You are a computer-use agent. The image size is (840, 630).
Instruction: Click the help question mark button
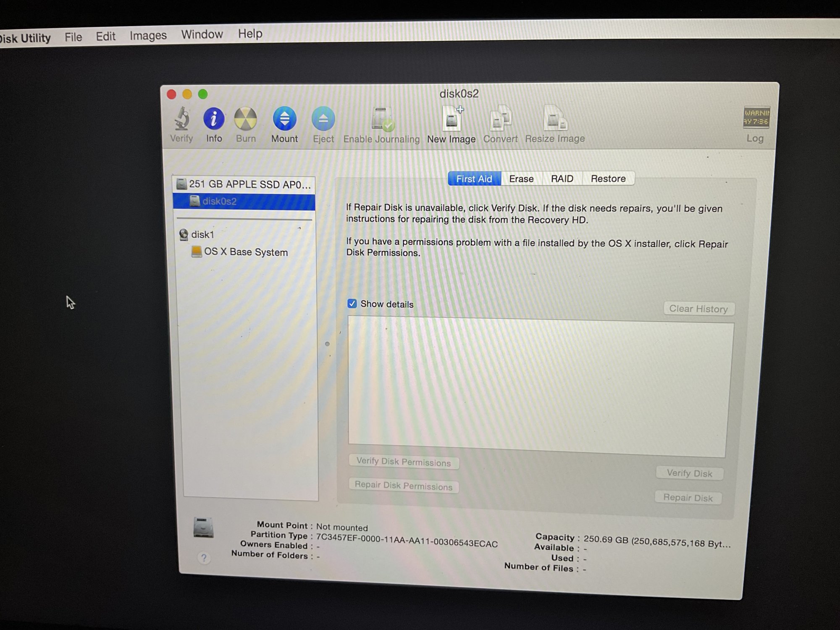[x=204, y=558]
